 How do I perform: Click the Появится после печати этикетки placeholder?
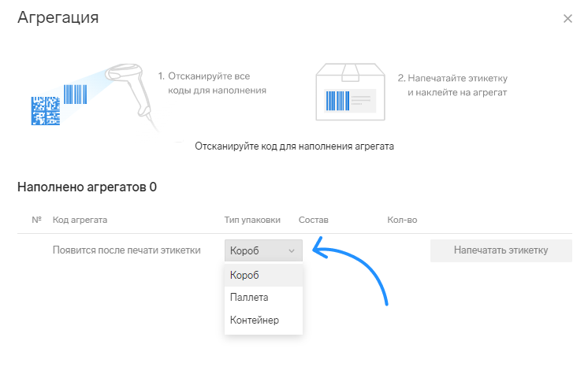tap(127, 250)
